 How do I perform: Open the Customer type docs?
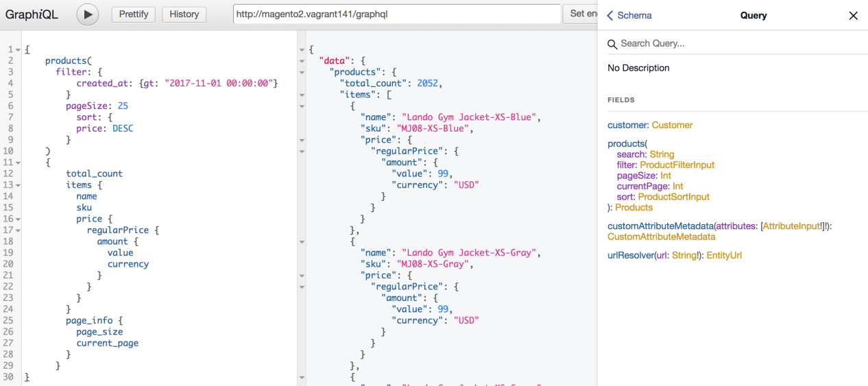point(672,125)
